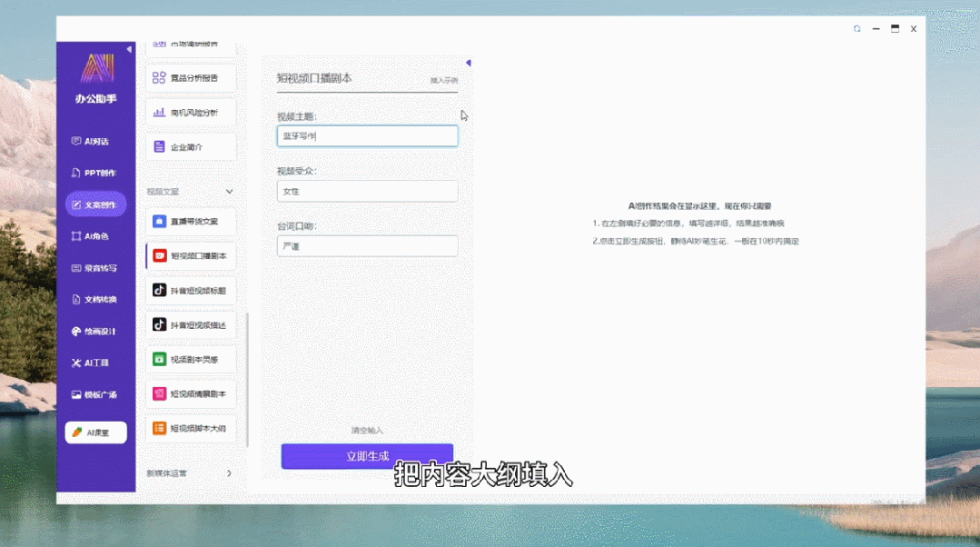The width and height of the screenshot is (980, 547).
Task: Click the 视频主题 input field
Action: [x=367, y=136]
